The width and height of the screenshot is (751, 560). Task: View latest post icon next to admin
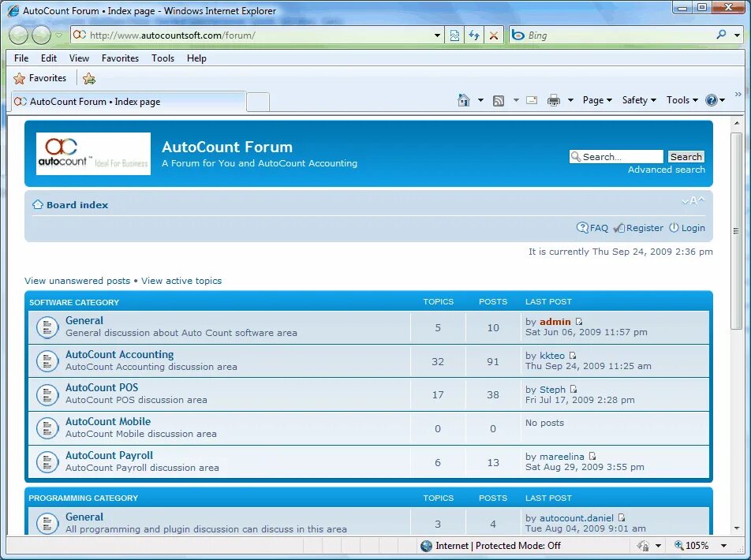pyautogui.click(x=578, y=322)
